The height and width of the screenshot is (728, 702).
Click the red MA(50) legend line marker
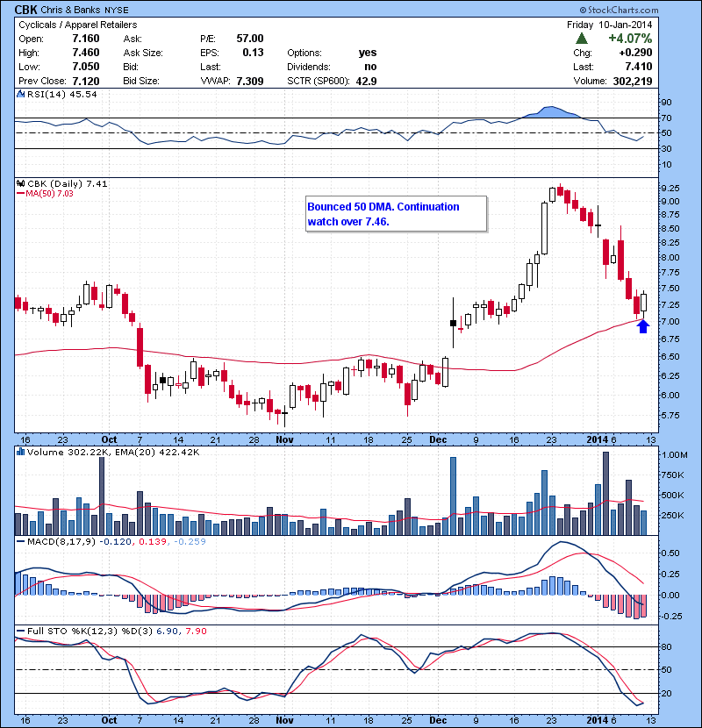[x=20, y=194]
